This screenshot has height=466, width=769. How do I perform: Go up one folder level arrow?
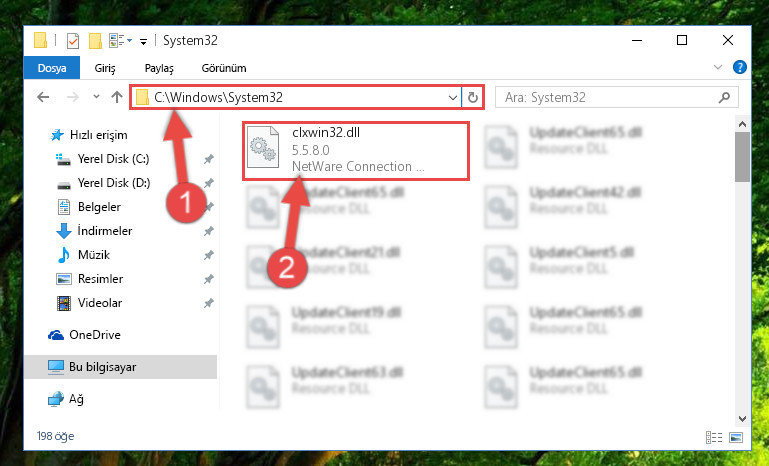pos(117,97)
